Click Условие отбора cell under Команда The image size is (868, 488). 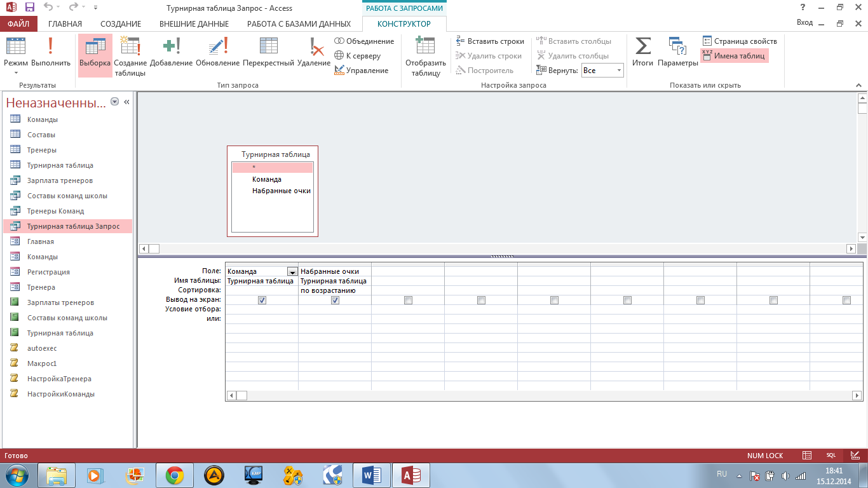(x=262, y=309)
